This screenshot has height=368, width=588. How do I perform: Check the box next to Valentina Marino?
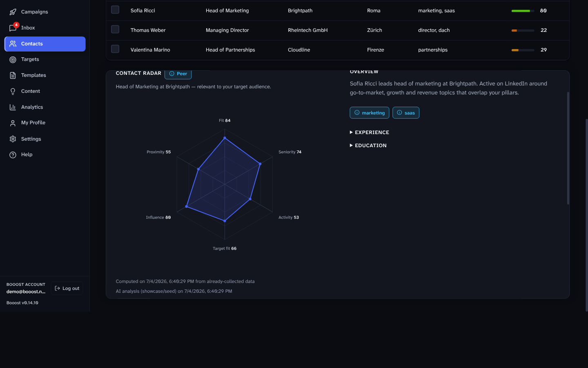click(115, 49)
